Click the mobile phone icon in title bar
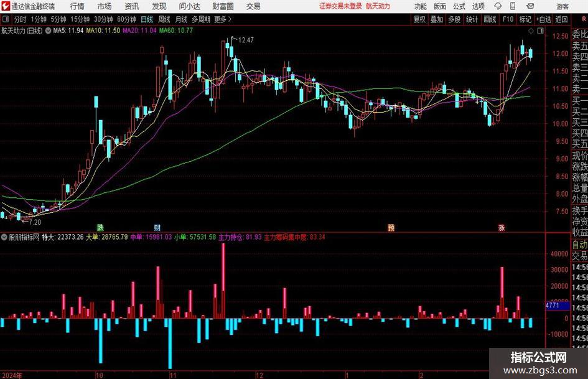This screenshot has height=379, width=588. 513,6
